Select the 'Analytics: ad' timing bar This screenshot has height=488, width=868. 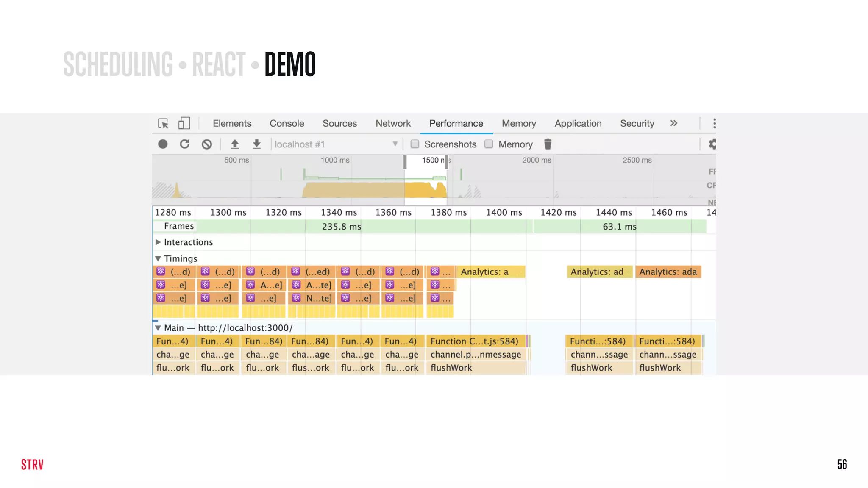[599, 272]
